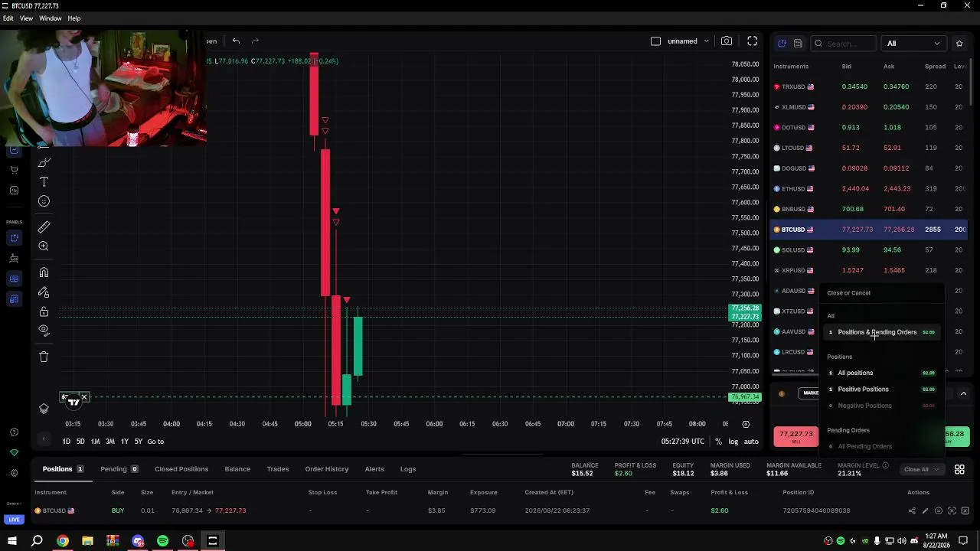Open Spotify from the taskbar
980x551 pixels.
[163, 541]
